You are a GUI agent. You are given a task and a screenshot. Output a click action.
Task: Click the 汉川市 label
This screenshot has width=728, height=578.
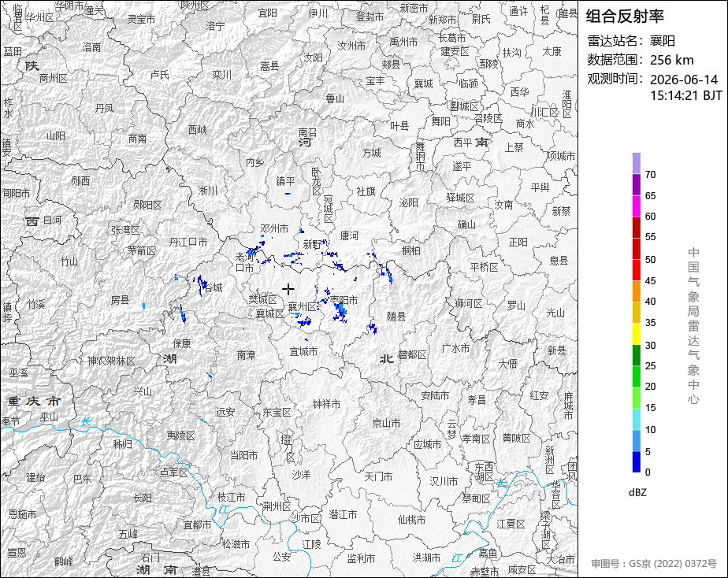pyautogui.click(x=444, y=481)
